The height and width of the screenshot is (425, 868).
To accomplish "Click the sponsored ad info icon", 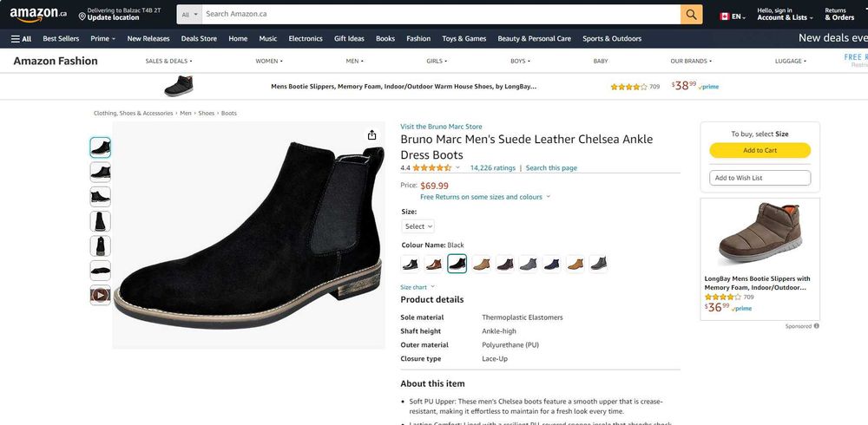I will pos(817,326).
